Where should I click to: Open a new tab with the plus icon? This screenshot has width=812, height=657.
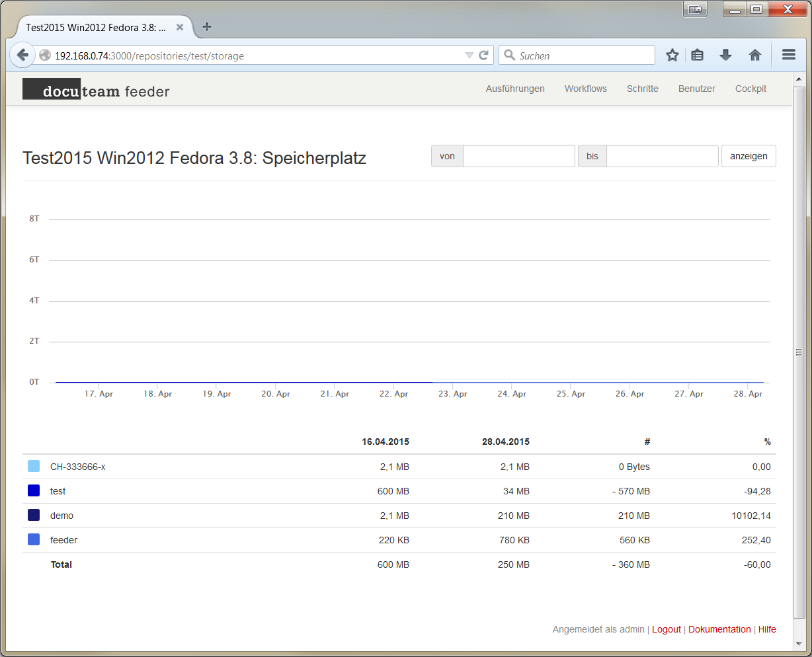click(207, 27)
